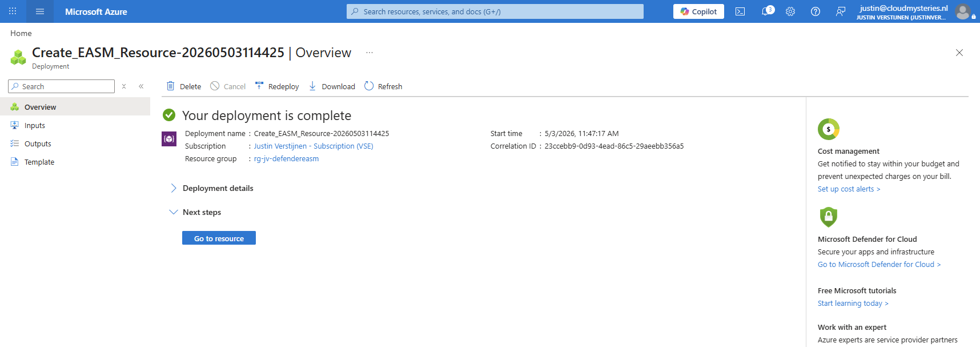Click the Refresh toolbar button
Screen dimensions: 980x347
click(383, 86)
